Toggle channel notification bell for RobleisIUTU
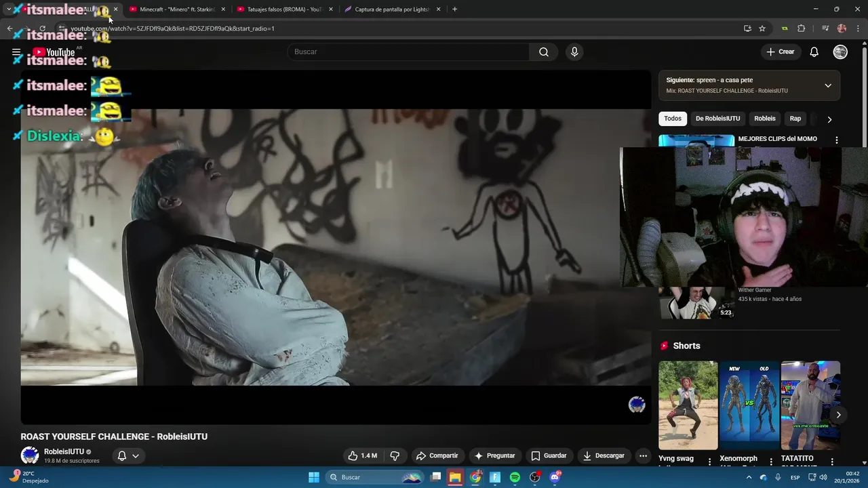Viewport: 868px width, 488px height. (122, 455)
